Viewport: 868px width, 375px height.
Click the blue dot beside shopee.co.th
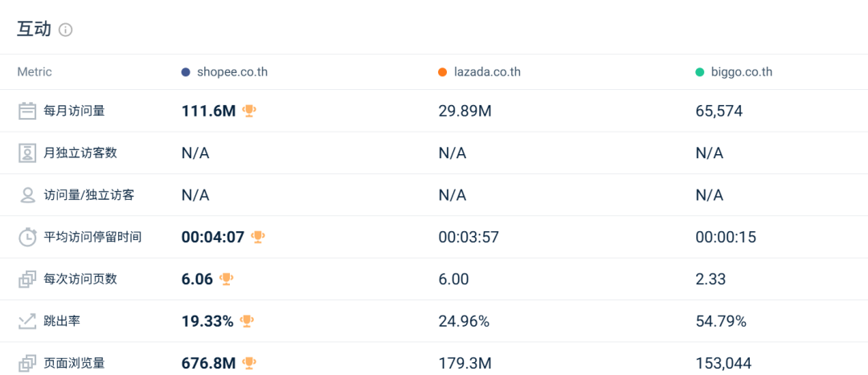pos(186,72)
